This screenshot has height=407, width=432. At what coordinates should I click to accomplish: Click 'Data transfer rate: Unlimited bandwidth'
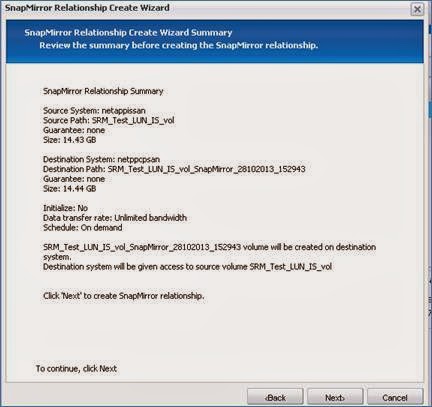[x=115, y=218]
